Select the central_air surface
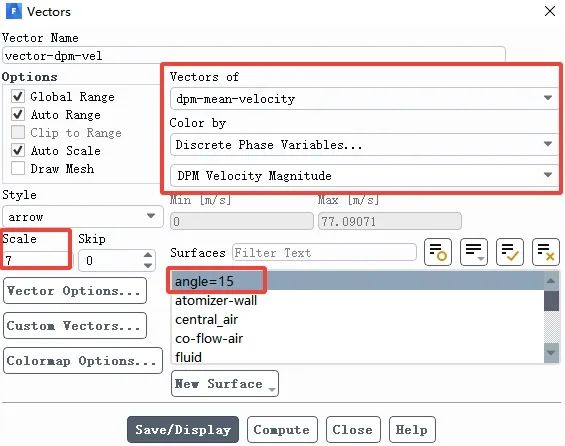 [x=357, y=319]
